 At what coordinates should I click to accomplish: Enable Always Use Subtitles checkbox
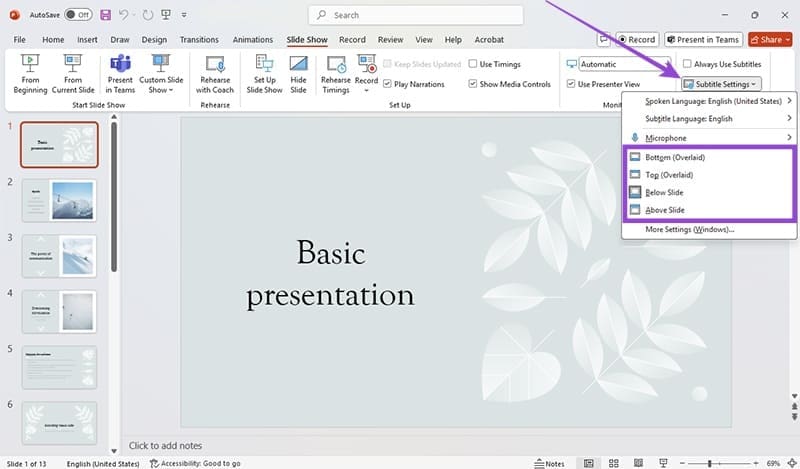click(687, 64)
